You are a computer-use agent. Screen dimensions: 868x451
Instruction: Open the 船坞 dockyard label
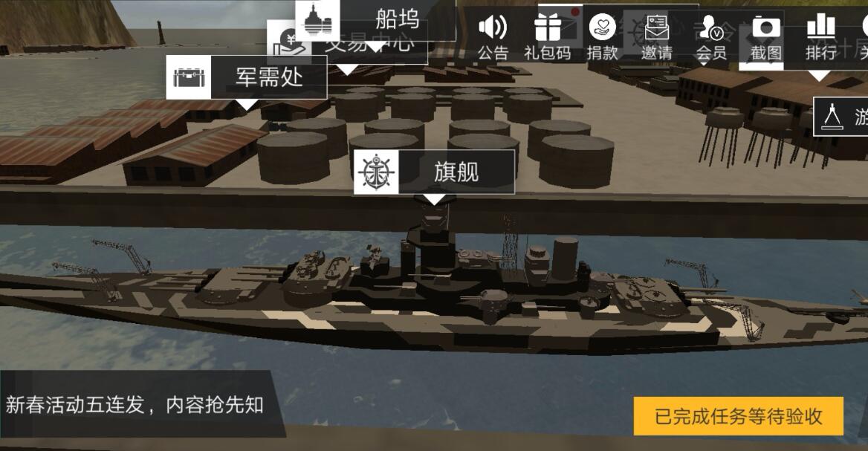pyautogui.click(x=398, y=19)
